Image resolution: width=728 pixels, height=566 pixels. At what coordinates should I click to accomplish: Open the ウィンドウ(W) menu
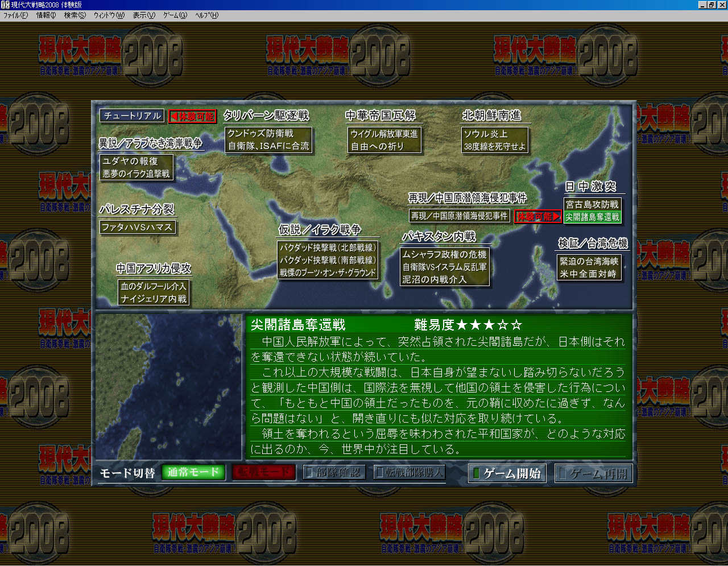109,15
